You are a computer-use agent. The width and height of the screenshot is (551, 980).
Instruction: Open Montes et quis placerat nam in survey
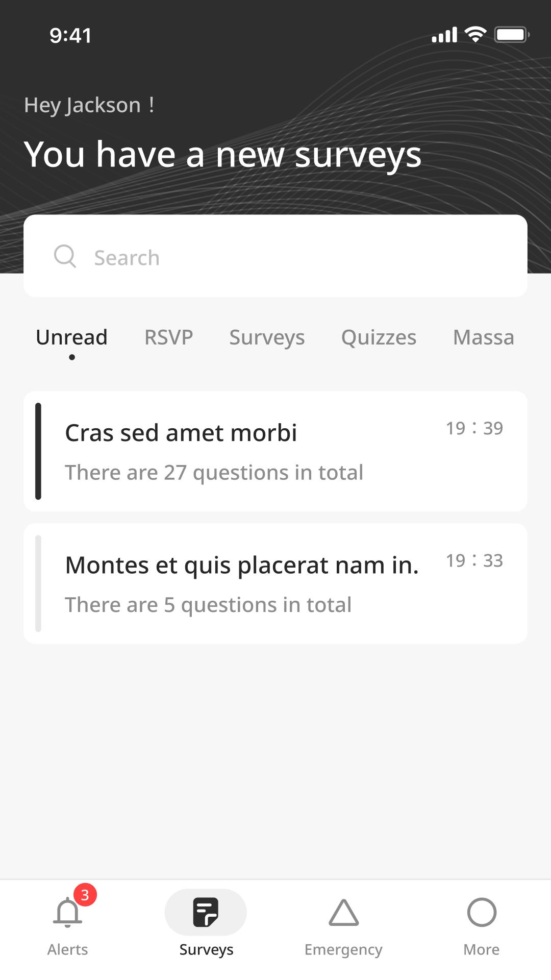coord(275,583)
